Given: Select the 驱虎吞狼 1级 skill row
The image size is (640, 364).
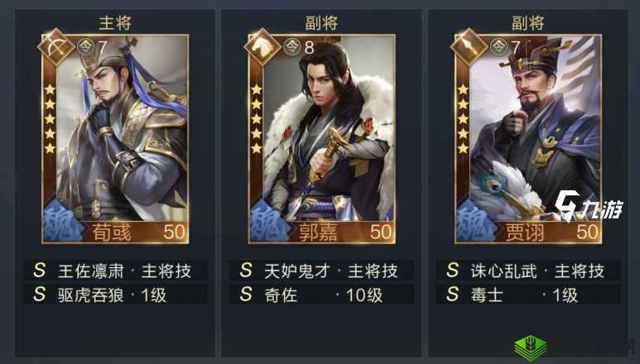Looking at the screenshot, I should (115, 295).
